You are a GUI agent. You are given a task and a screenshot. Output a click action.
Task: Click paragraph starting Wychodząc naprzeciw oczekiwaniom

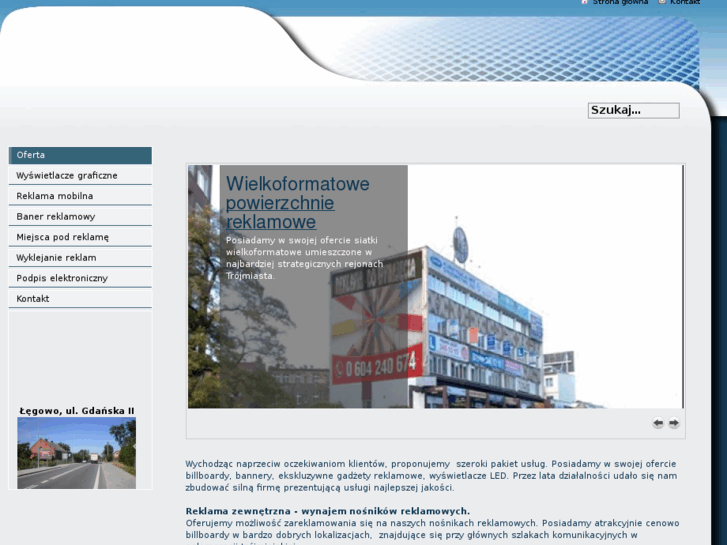(x=431, y=475)
